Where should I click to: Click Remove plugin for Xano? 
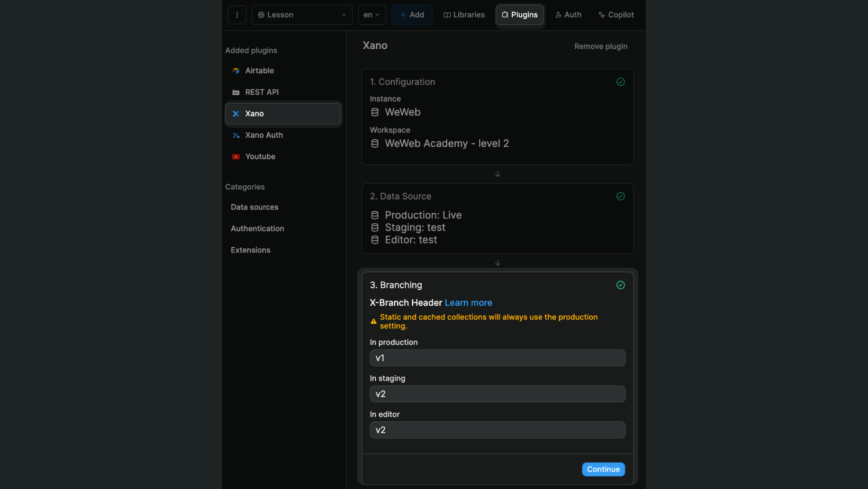click(600, 46)
